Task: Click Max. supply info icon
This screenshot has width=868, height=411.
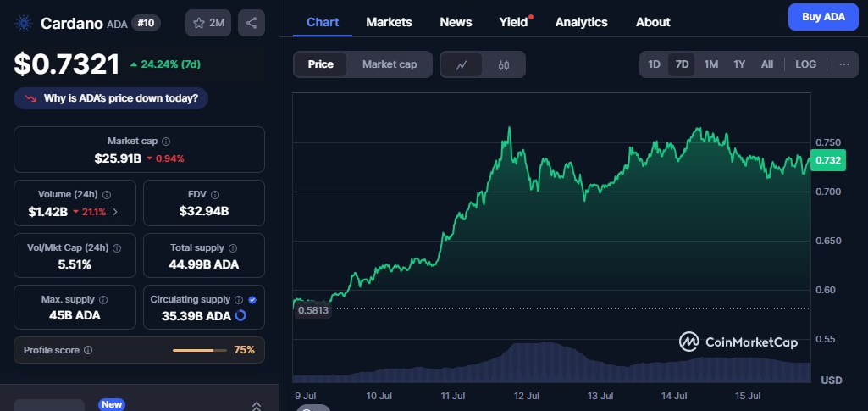Action: (x=103, y=300)
